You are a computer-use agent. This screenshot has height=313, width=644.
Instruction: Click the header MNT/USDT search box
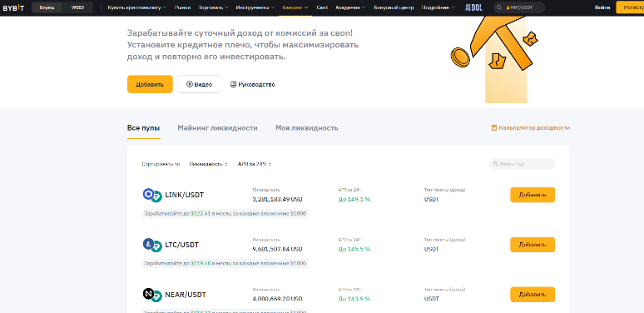point(519,7)
